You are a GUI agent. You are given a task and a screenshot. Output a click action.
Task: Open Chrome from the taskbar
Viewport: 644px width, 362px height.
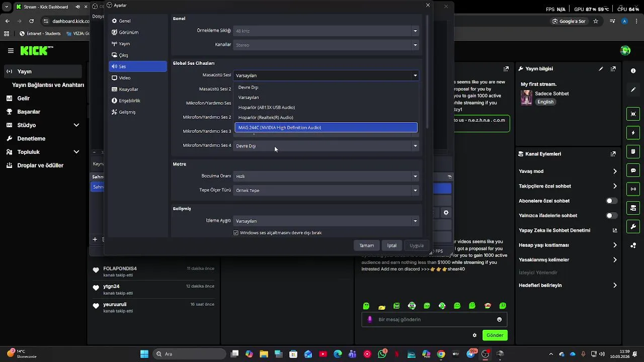tap(441, 354)
